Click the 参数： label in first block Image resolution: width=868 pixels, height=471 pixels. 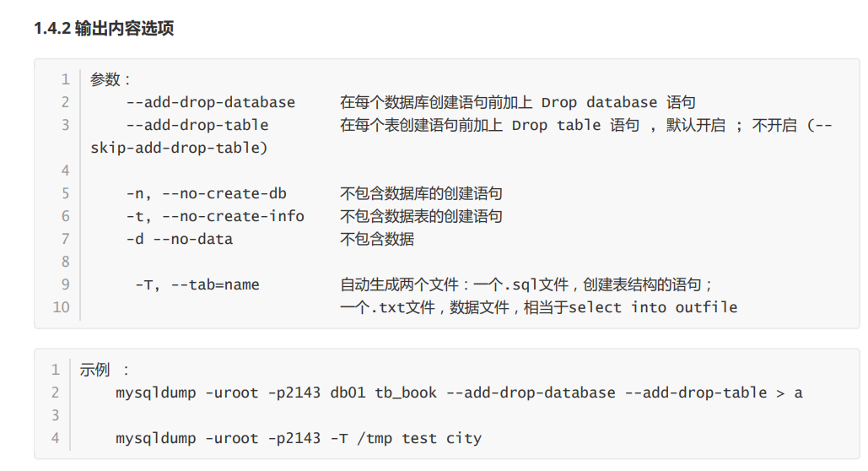pyautogui.click(x=111, y=79)
